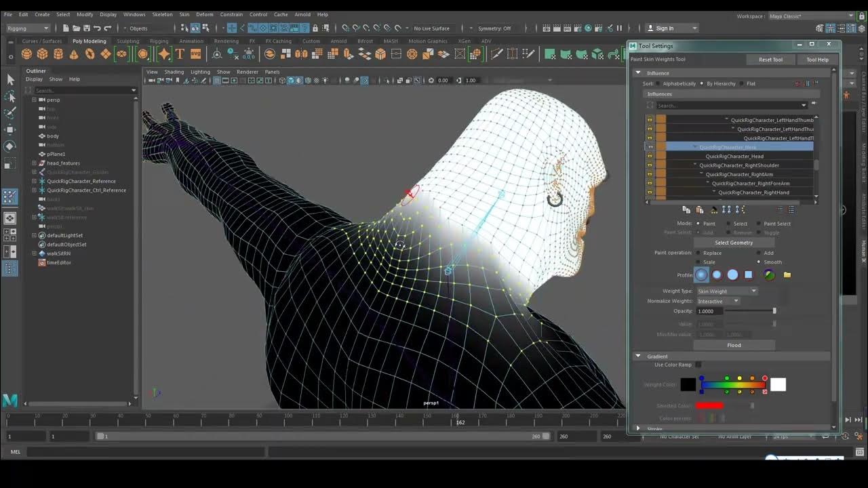
Task: Sort influences Alphabetically
Action: point(658,83)
